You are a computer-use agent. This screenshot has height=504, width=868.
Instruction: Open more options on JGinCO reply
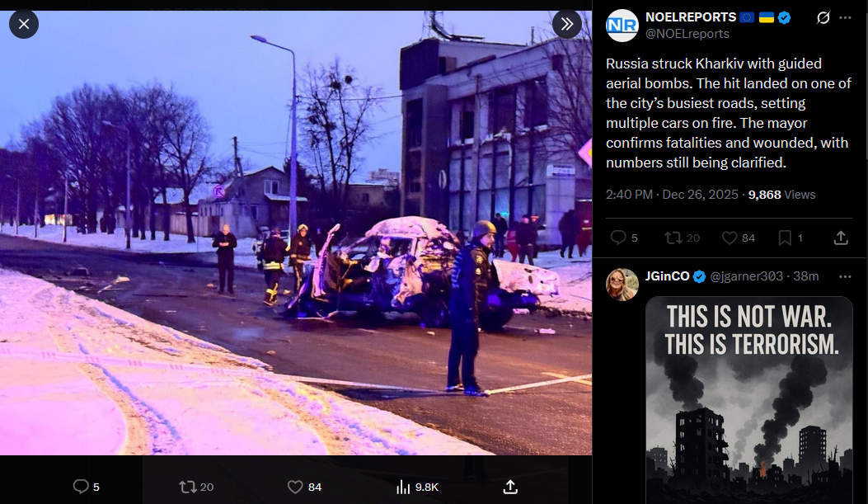click(x=845, y=276)
